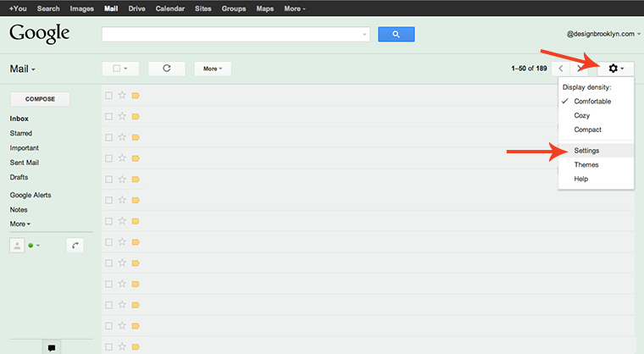Star the twelfth email row

122,326
